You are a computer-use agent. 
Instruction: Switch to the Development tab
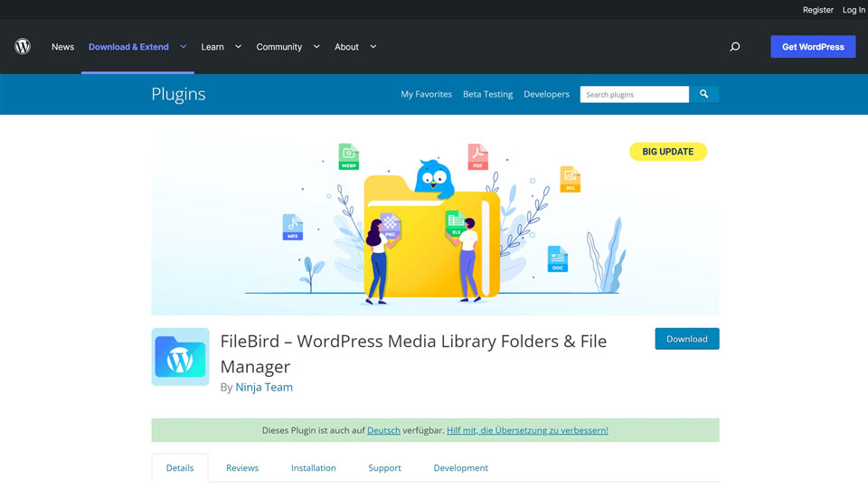point(460,468)
